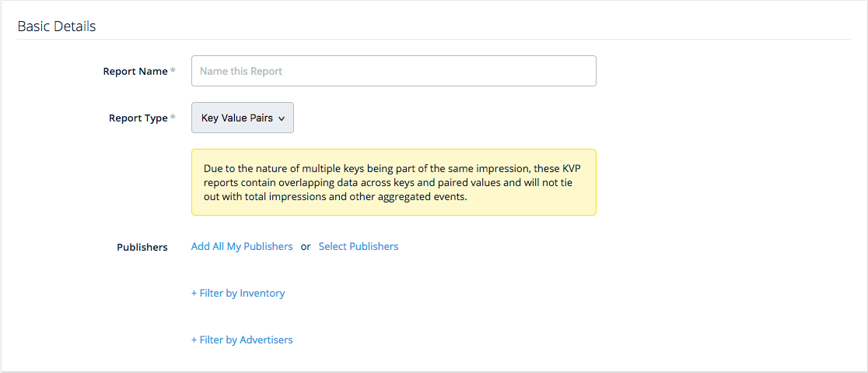Click the yellow KVP overlapping data notice
This screenshot has width=868, height=373.
click(394, 182)
